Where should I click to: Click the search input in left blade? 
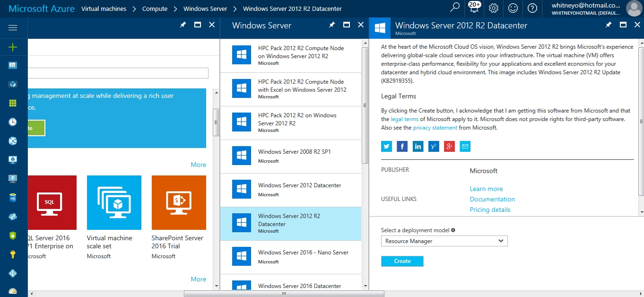point(118,73)
